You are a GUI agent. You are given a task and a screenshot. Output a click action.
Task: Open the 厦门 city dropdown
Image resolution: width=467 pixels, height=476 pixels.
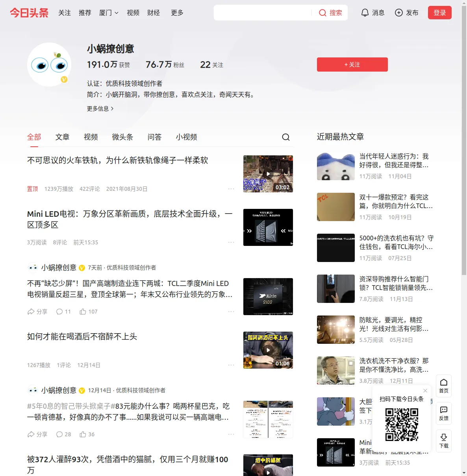point(109,13)
